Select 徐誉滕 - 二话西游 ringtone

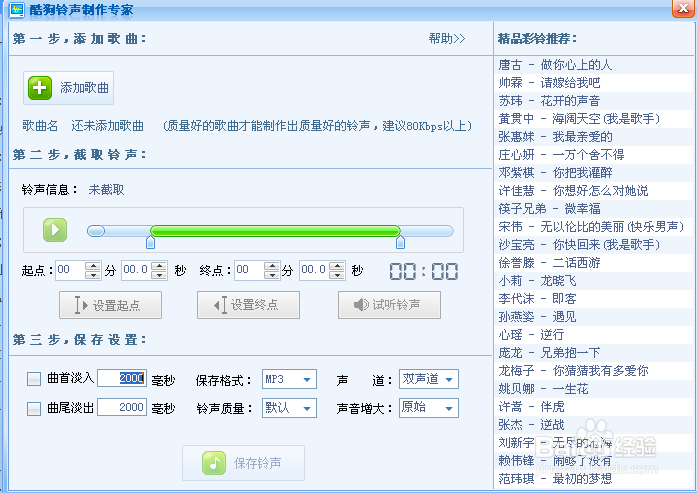click(594, 263)
